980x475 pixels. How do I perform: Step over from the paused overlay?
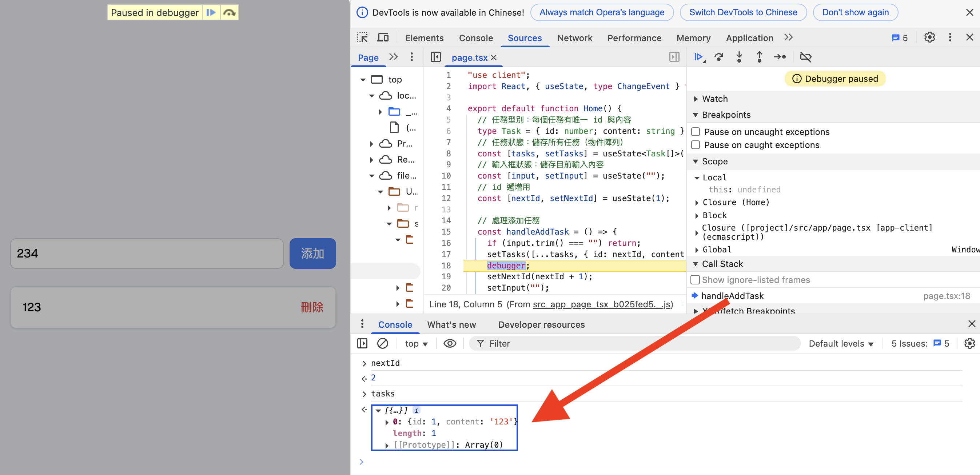pyautogui.click(x=229, y=13)
